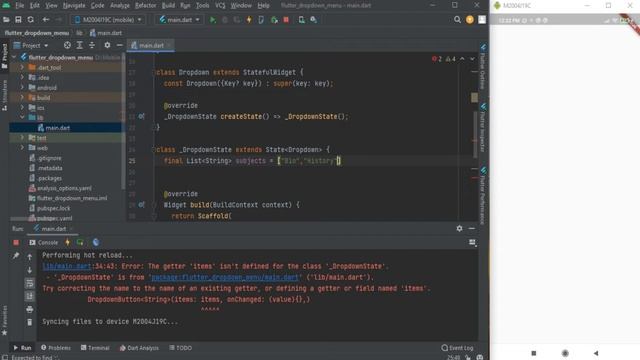This screenshot has height=360, width=640.
Task: Follow the lib/main.dart error link
Action: point(67,266)
